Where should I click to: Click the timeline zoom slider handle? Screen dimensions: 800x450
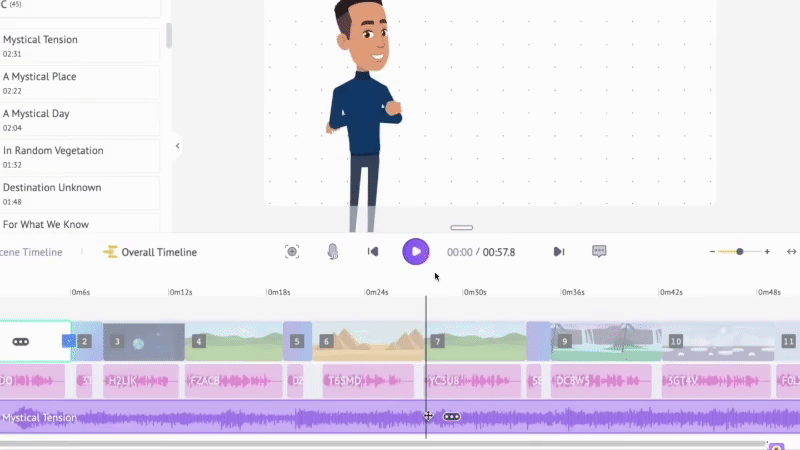pyautogui.click(x=740, y=252)
